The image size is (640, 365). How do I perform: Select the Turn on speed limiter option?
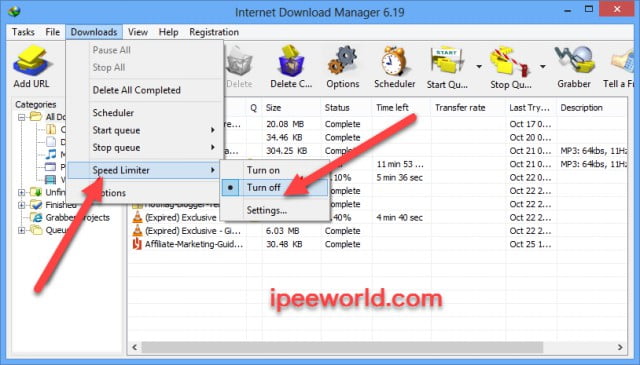tap(275, 170)
